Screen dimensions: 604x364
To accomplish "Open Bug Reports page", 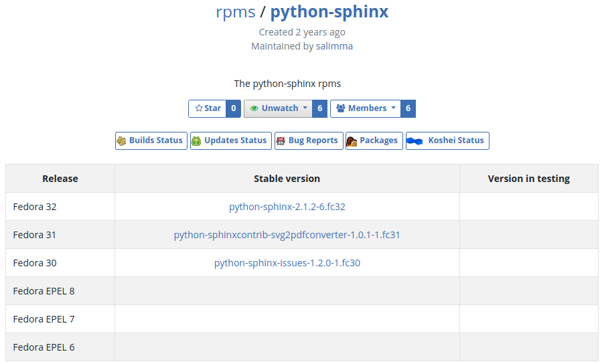I will (309, 141).
